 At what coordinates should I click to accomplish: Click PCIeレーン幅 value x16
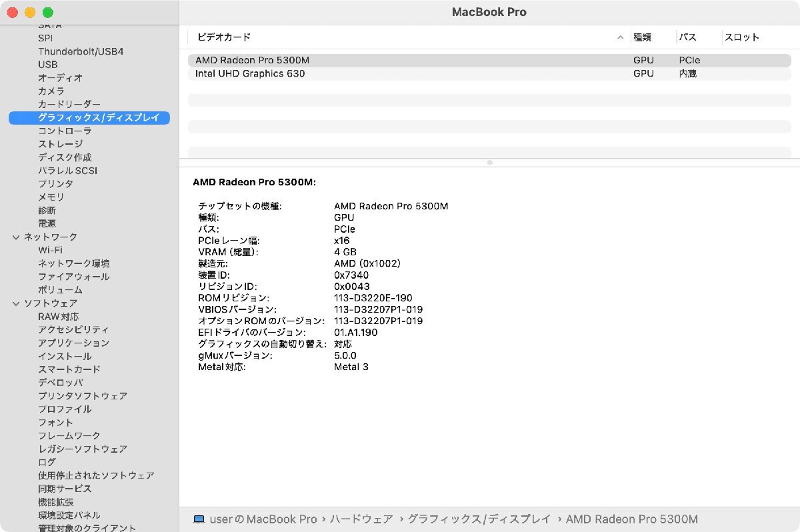pos(341,241)
